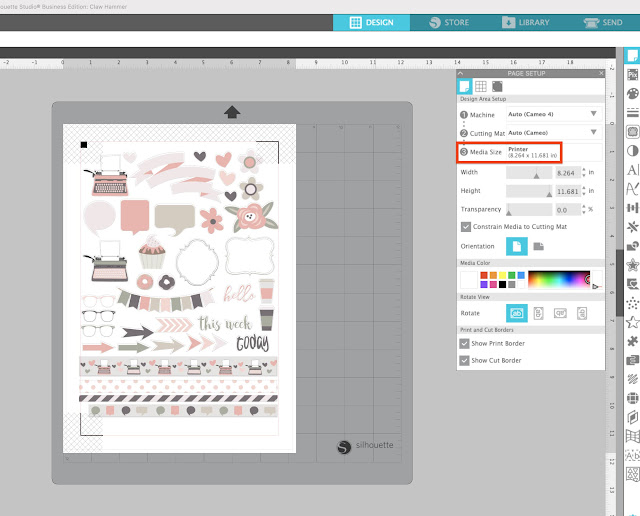Select the pink typewriter sticker on the page

coord(107,176)
